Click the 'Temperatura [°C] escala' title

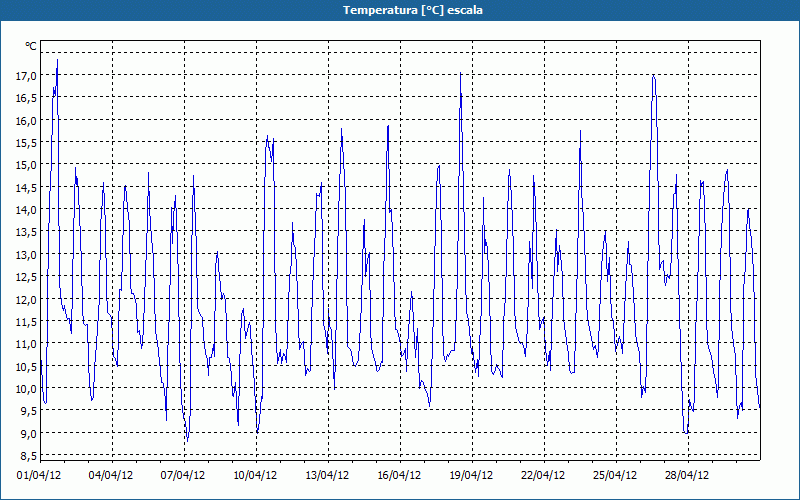(413, 10)
